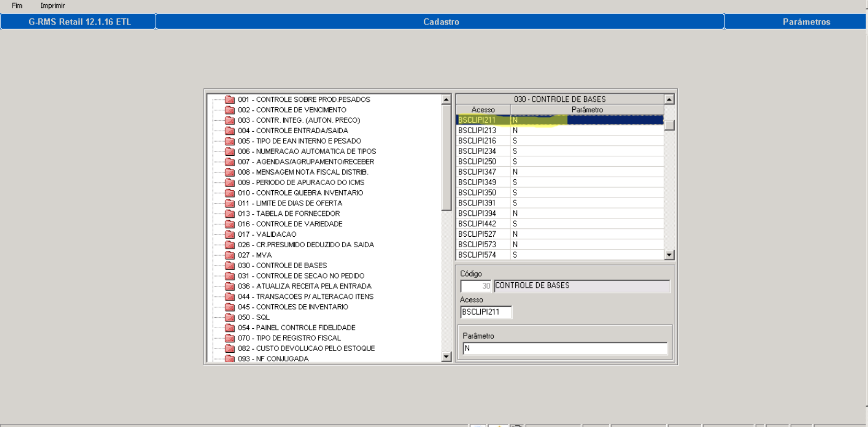This screenshot has width=868, height=427.
Task: Click the Parâmetro column header
Action: click(x=587, y=110)
